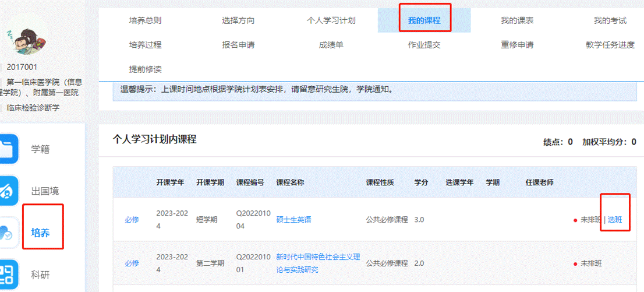Open the 培养总则 tab

click(x=145, y=20)
